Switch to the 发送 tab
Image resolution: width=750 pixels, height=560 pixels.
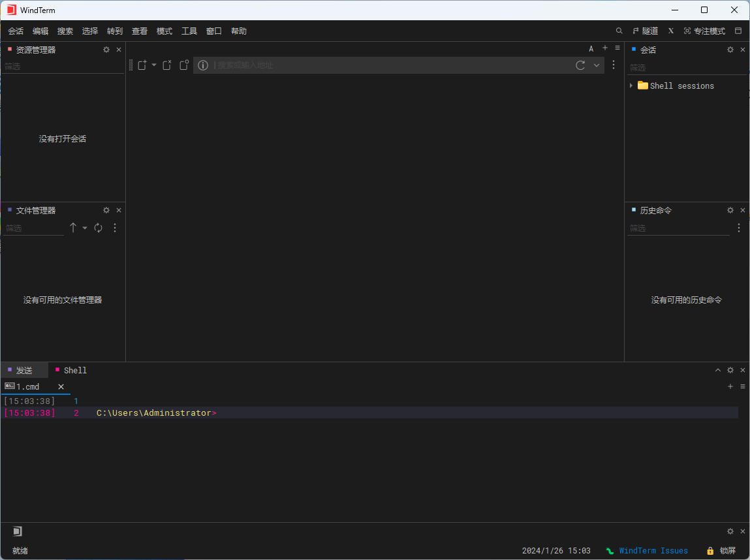point(24,371)
